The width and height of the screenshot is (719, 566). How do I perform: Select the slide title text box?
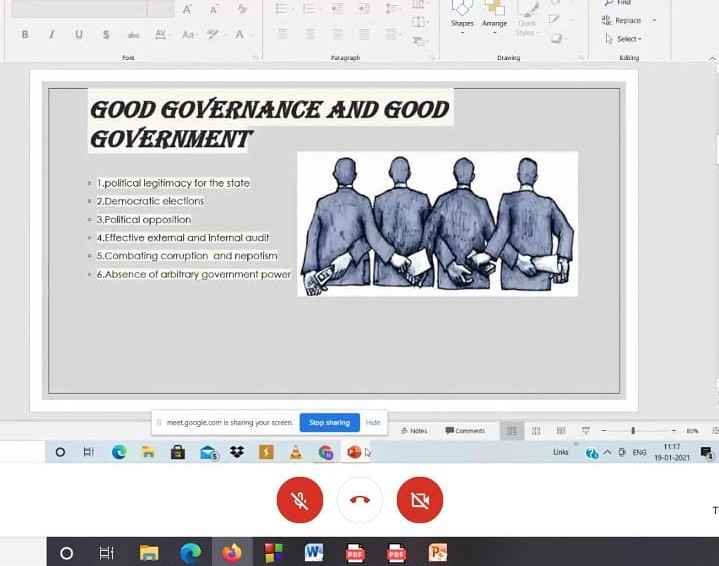coord(270,123)
